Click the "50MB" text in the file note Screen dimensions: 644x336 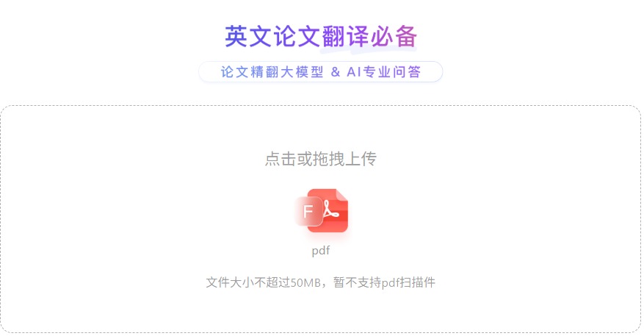click(x=305, y=283)
